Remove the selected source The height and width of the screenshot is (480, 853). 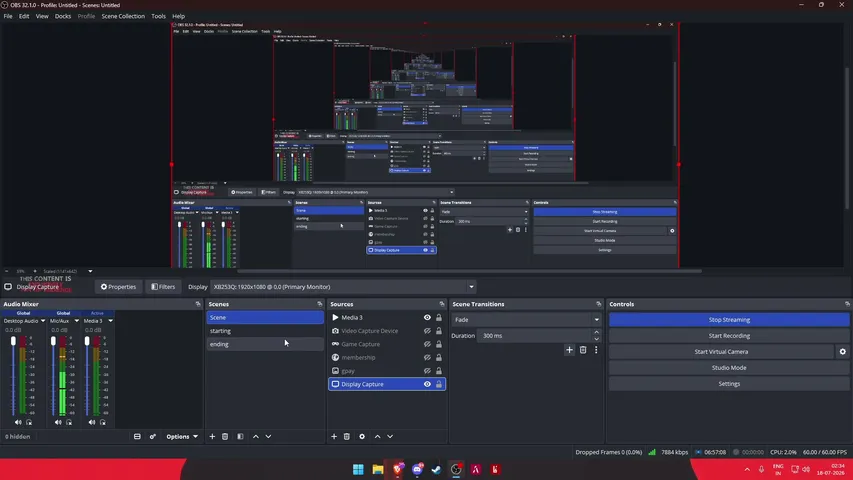(x=347, y=436)
